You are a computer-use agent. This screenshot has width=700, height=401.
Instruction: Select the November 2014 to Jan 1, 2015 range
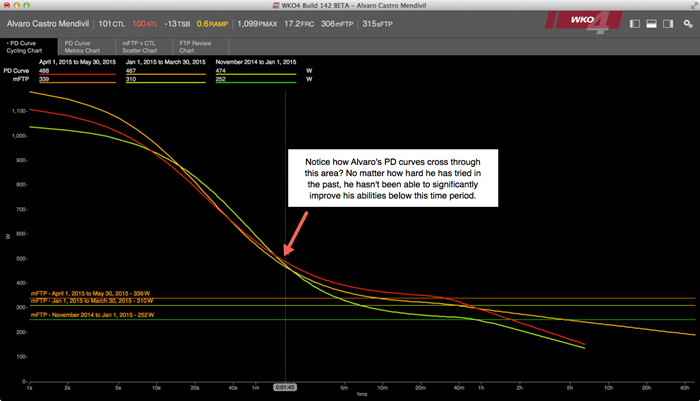[256, 62]
